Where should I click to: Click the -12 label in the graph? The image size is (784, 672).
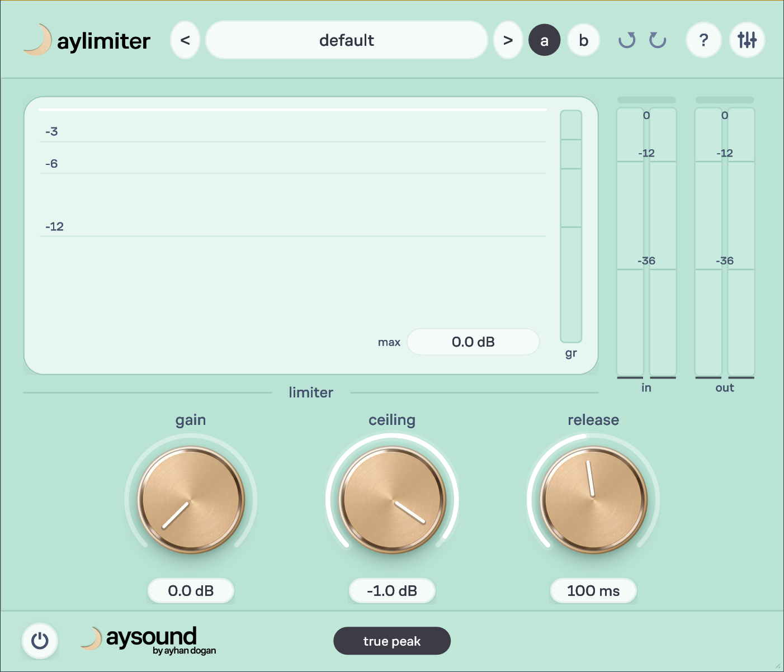click(x=54, y=226)
